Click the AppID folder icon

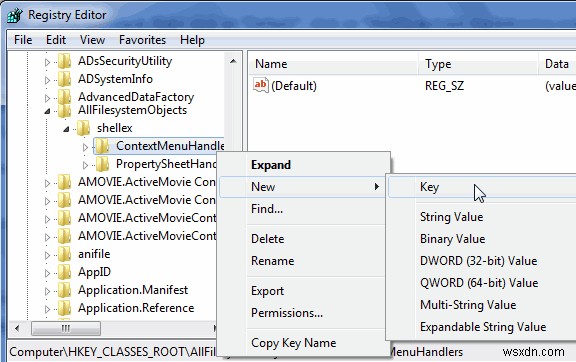click(65, 272)
